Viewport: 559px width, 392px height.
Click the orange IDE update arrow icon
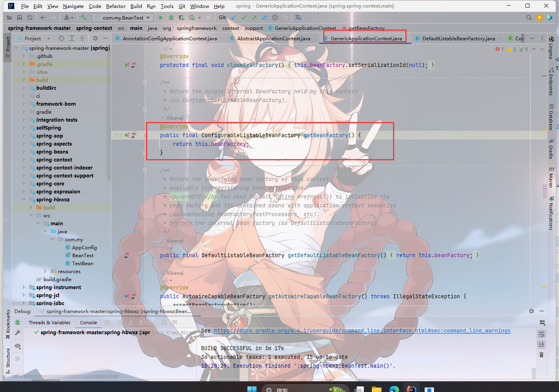point(539,18)
